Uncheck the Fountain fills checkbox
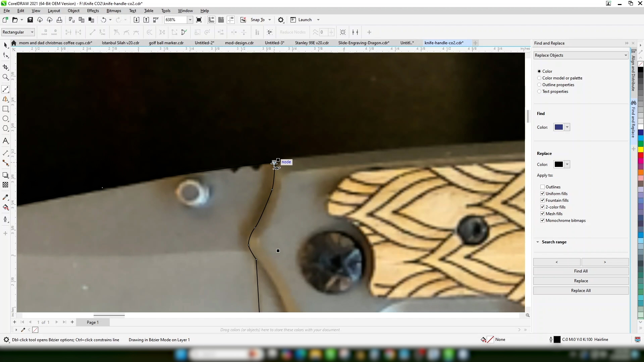 coord(542,200)
